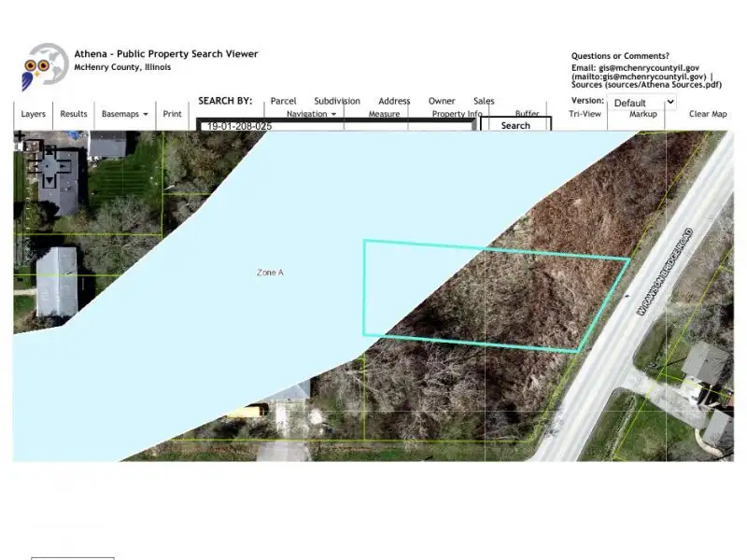This screenshot has width=747, height=560.
Task: Pan the map down with arrow control
Action: pyautogui.click(x=48, y=178)
